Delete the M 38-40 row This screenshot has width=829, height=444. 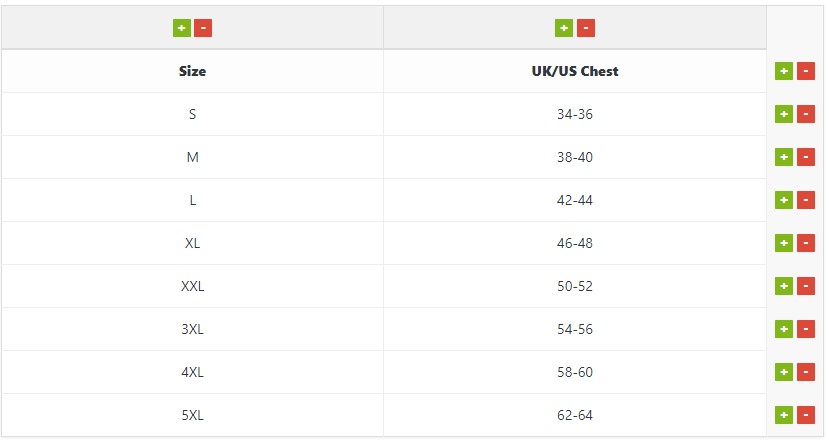click(806, 157)
